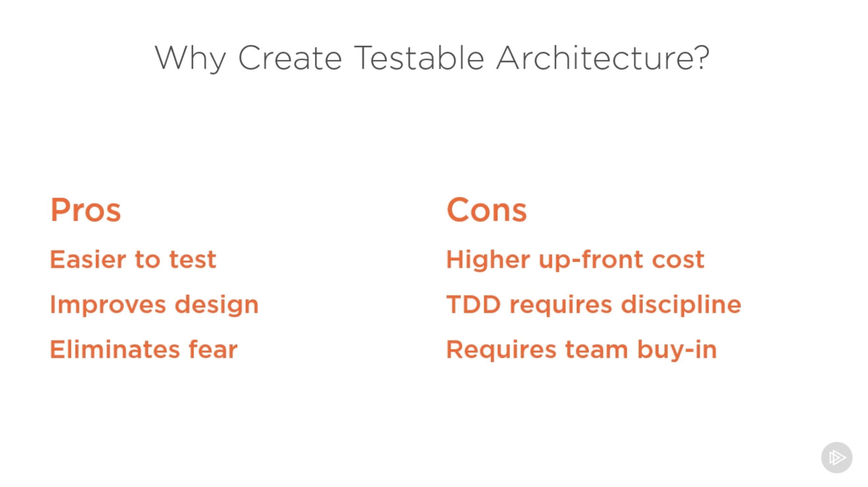868x487 pixels.
Task: Click the forward navigation icon
Action: tap(837, 457)
